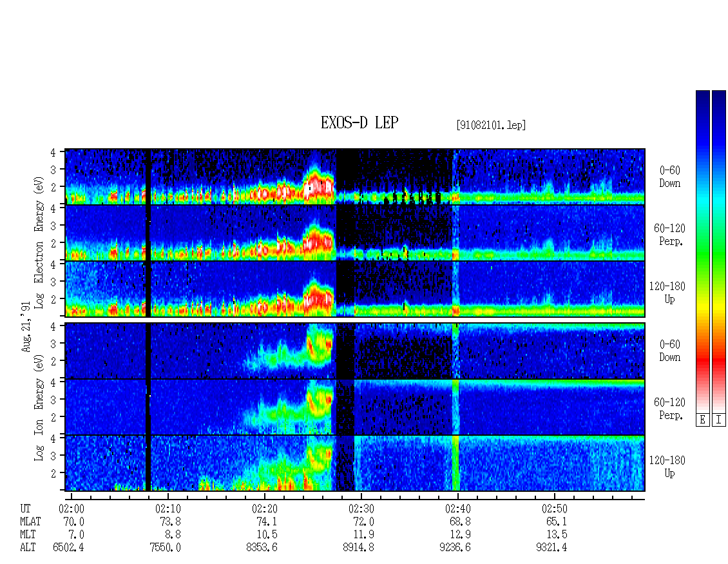
Task: Click the Log Ion Energy (eV) axis label
Action: (x=39, y=407)
